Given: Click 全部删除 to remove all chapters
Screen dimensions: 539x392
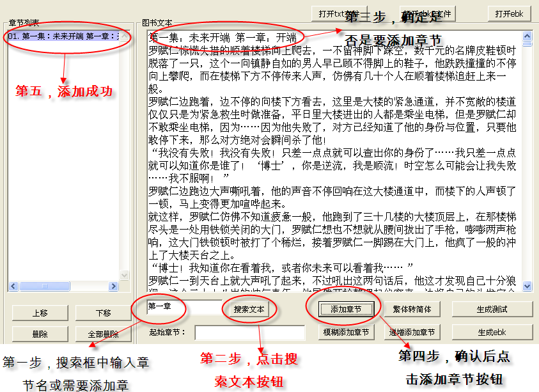Looking at the screenshot, I should (103, 334).
